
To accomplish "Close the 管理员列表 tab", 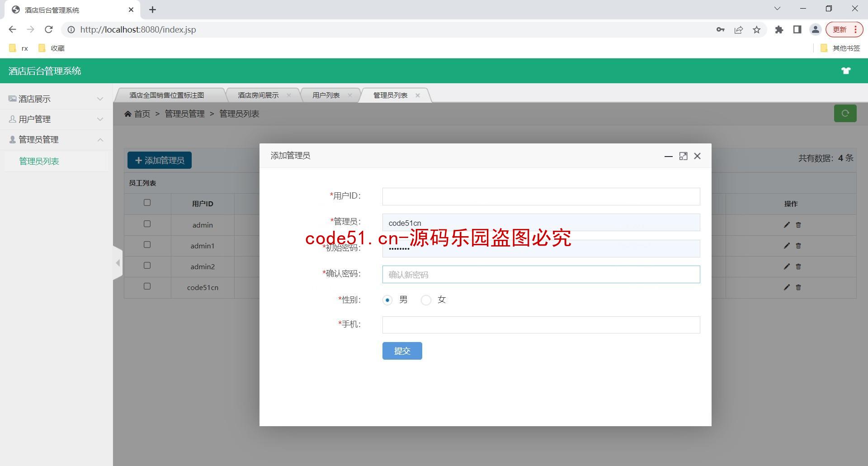I will point(418,95).
